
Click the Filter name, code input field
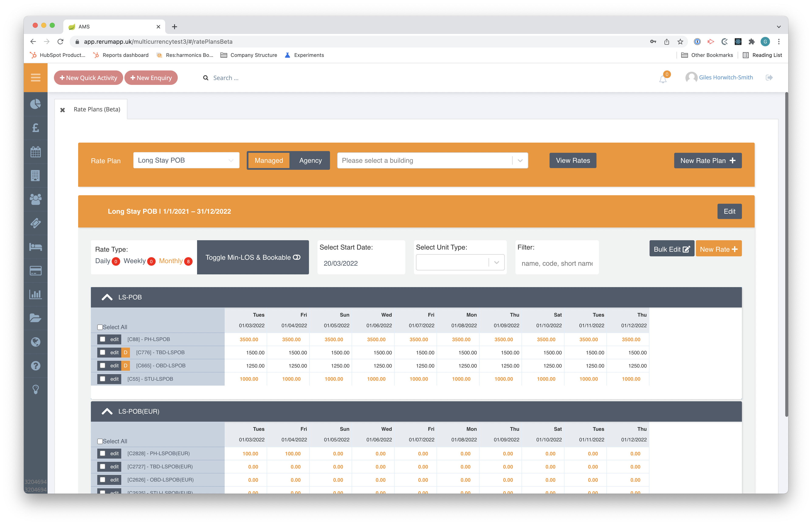click(x=557, y=264)
